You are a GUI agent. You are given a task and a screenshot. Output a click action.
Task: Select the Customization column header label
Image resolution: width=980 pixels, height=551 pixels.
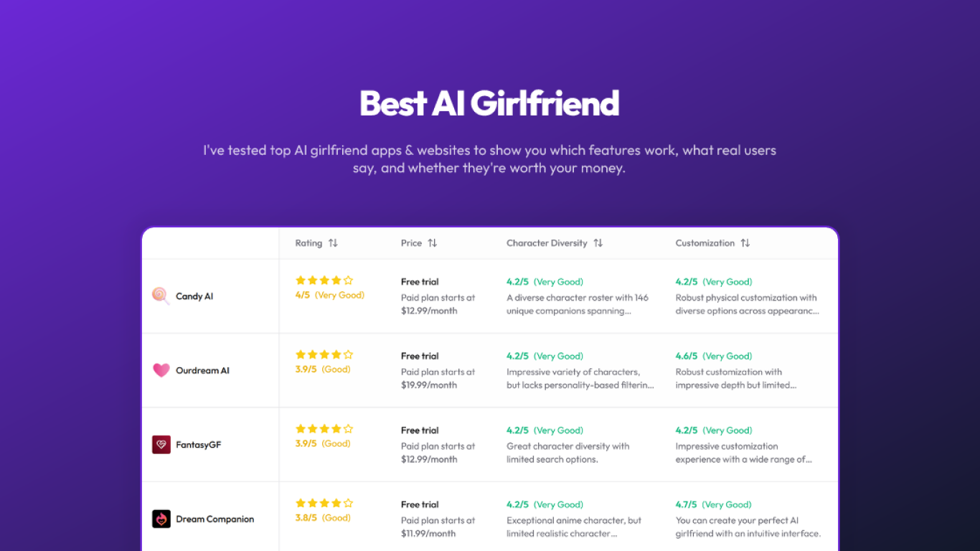(x=705, y=243)
